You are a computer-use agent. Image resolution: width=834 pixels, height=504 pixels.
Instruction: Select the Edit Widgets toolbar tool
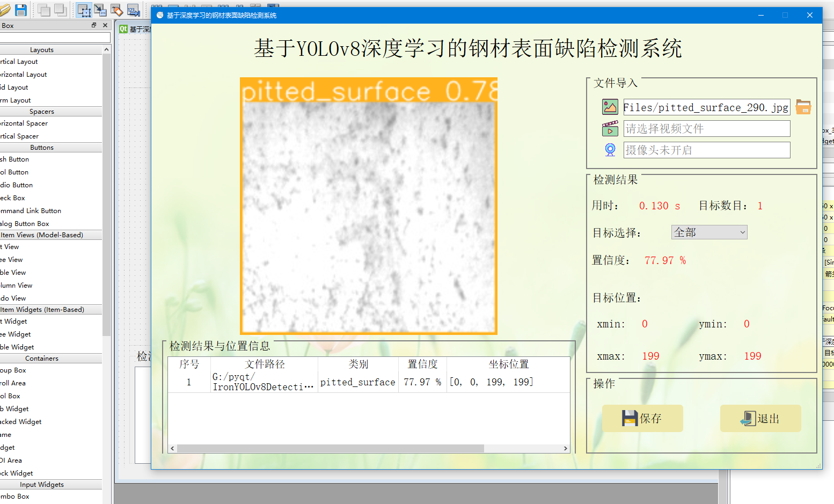pos(84,10)
